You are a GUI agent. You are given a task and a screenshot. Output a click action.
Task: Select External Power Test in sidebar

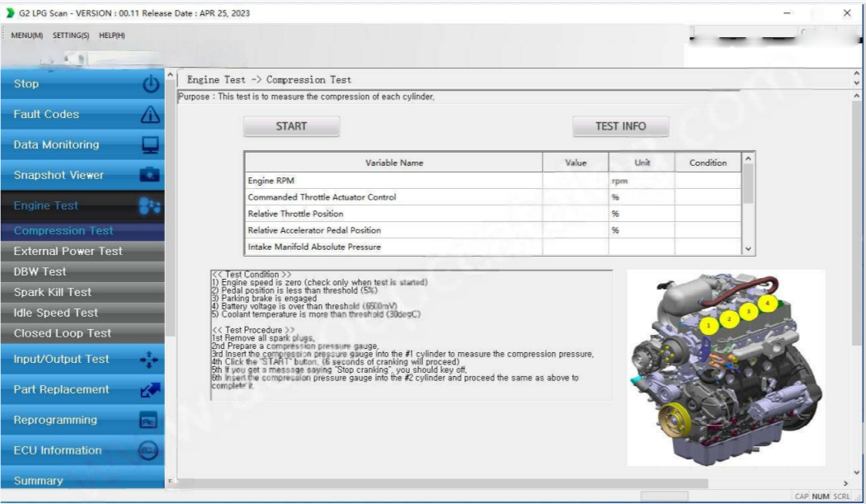68,252
